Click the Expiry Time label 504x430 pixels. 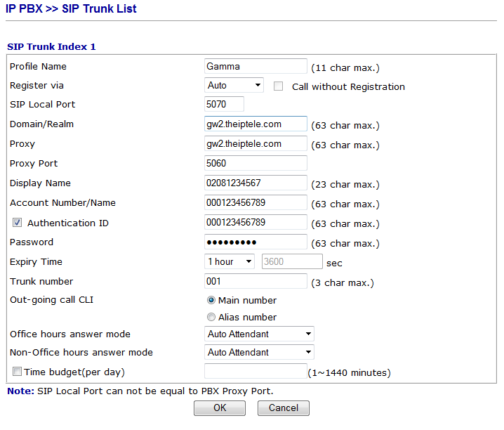pos(36,262)
